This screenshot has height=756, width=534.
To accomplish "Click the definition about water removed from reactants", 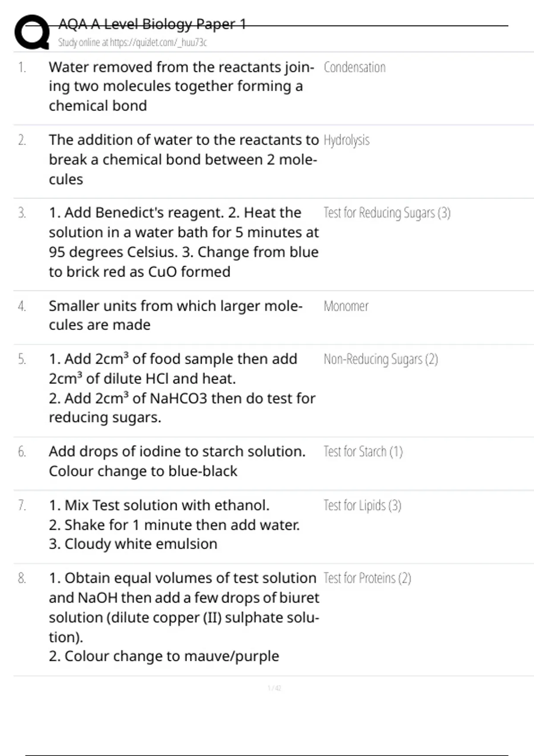I will (x=180, y=86).
